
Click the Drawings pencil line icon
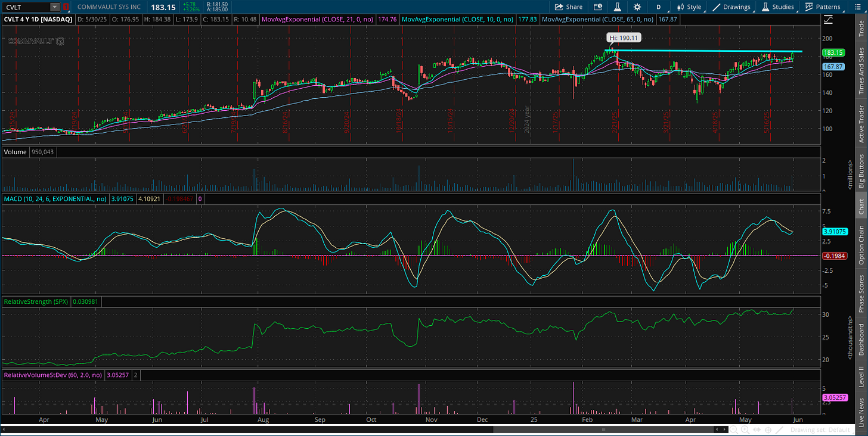717,7
